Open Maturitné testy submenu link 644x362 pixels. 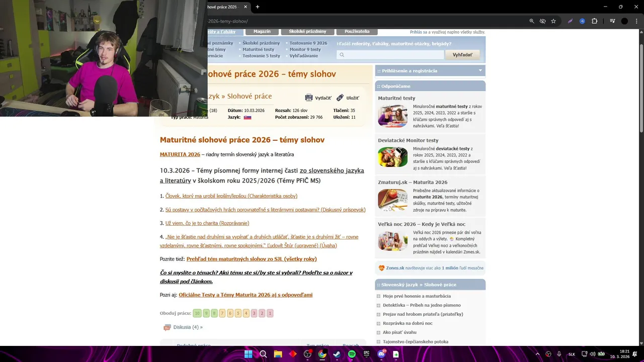pyautogui.click(x=258, y=49)
